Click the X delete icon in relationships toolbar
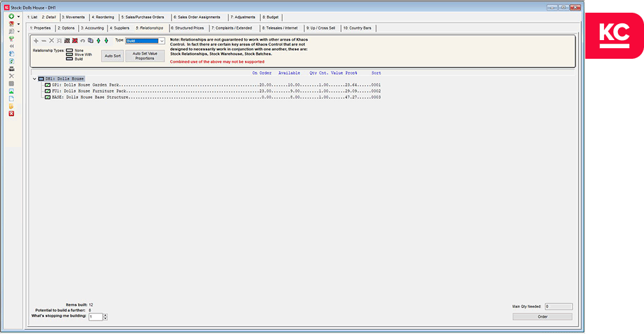 [x=52, y=41]
